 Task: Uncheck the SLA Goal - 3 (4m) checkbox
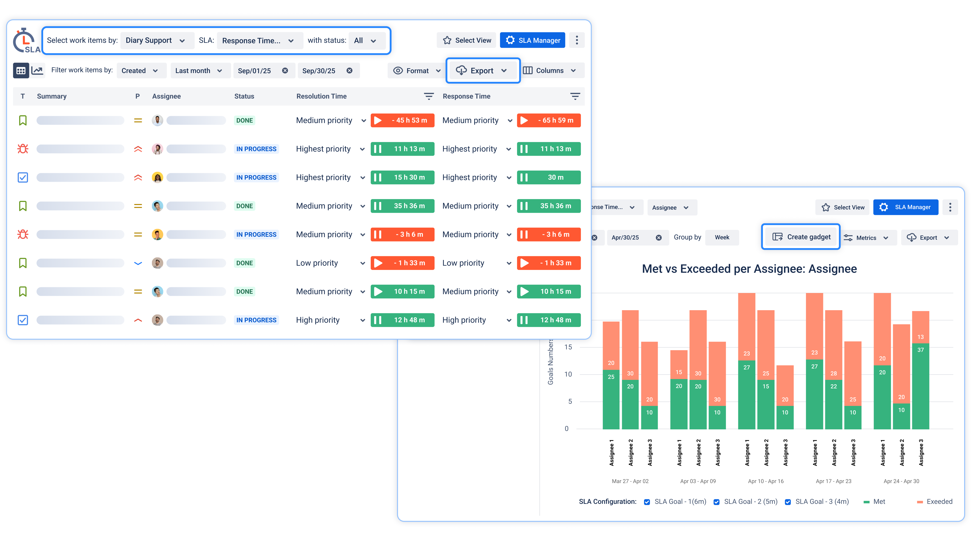pos(788,502)
